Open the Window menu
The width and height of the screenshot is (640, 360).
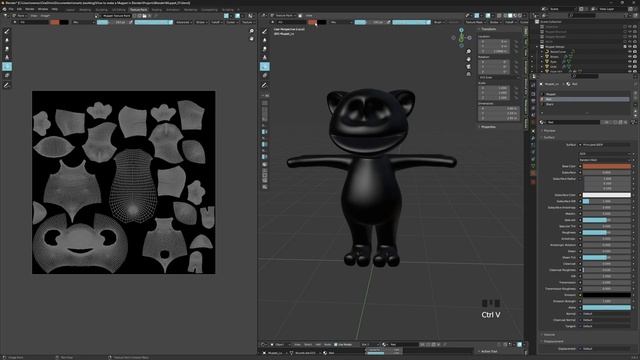[43, 9]
